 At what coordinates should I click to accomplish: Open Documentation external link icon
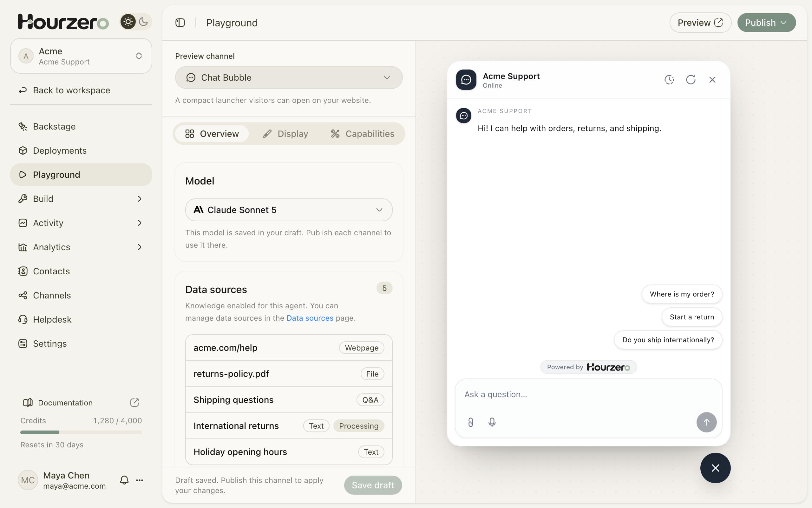tap(134, 403)
